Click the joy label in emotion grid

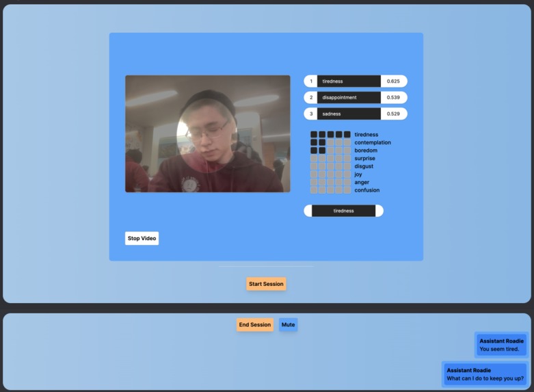click(358, 174)
